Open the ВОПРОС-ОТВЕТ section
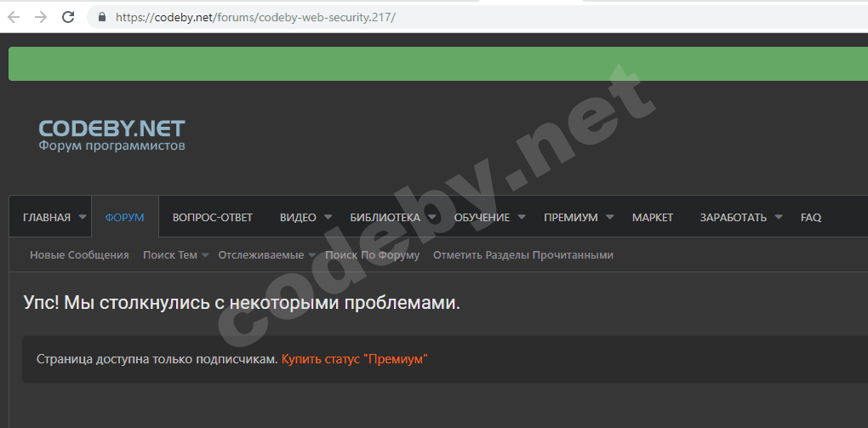The width and height of the screenshot is (868, 428). [x=213, y=218]
